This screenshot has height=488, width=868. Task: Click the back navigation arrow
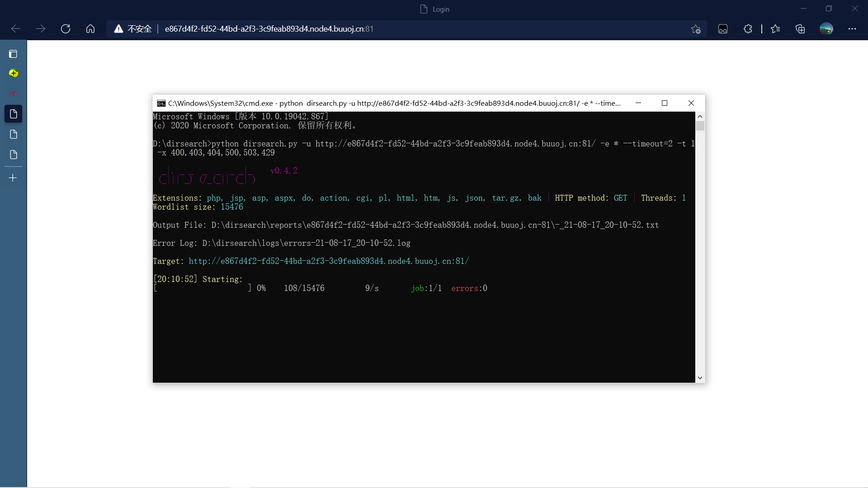[16, 29]
